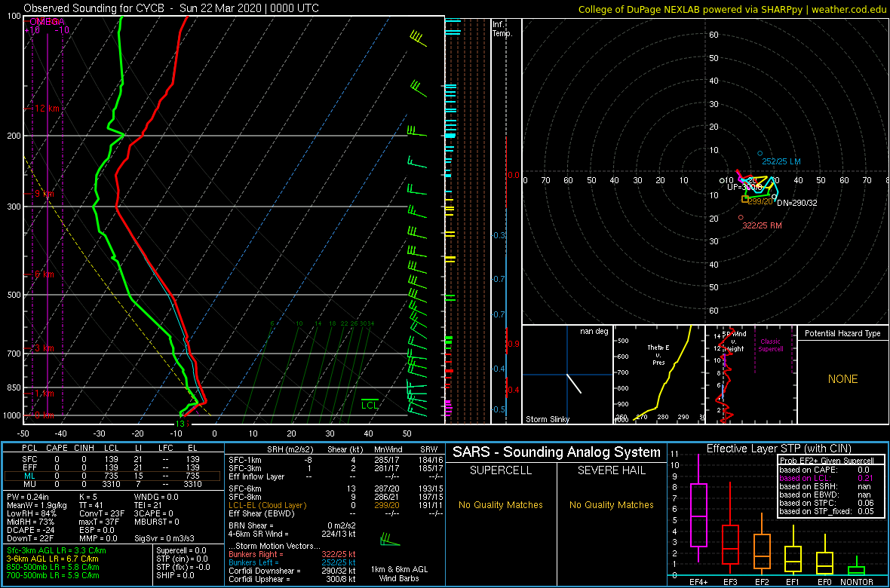The image size is (890, 588).
Task: Click the based on STP_fixed probability row
Action: [x=828, y=512]
